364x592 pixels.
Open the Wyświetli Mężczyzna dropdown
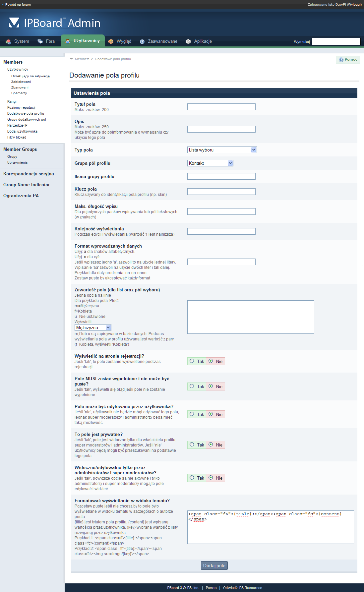93,327
